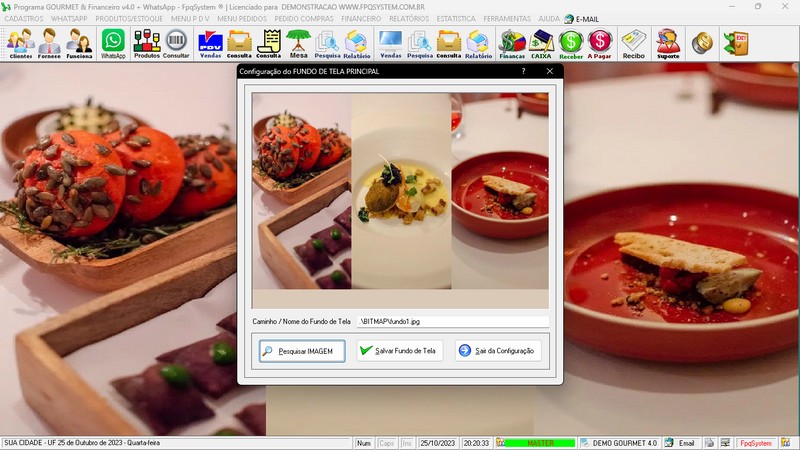Open the Recibo receipt icon
Image resolution: width=800 pixels, height=450 pixels.
(634, 44)
